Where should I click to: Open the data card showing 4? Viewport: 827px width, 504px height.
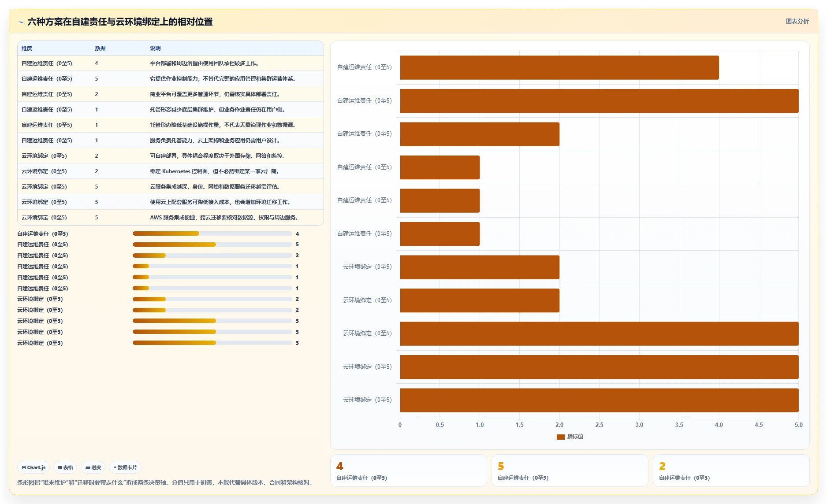(408, 471)
